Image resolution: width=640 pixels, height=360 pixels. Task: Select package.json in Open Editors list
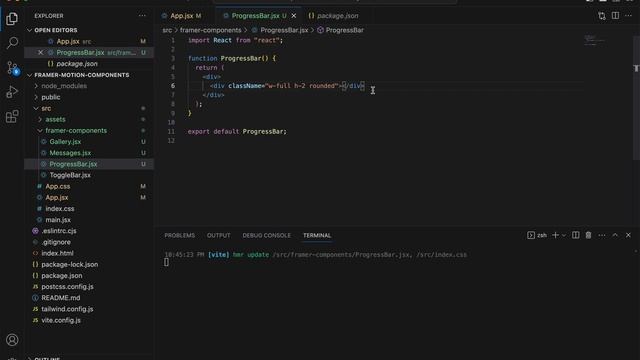click(77, 64)
